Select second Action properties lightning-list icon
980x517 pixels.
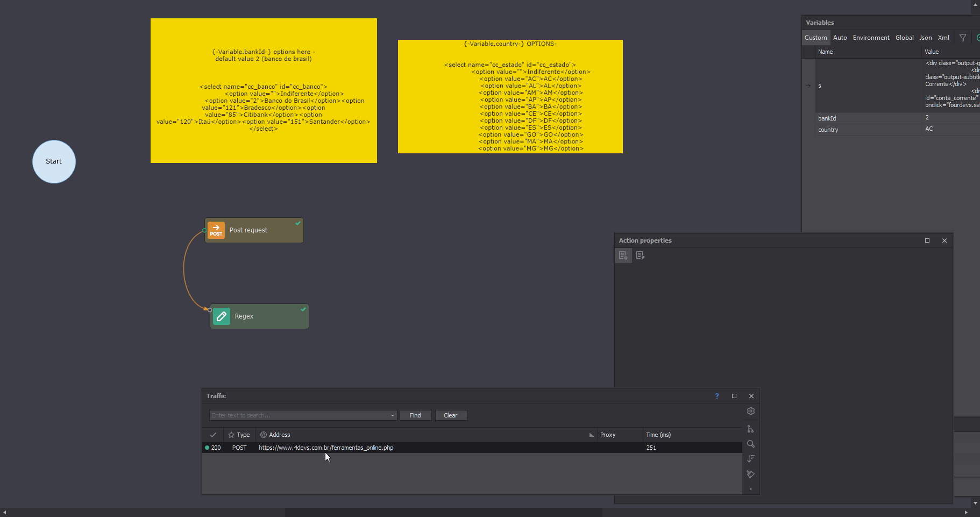tap(640, 256)
